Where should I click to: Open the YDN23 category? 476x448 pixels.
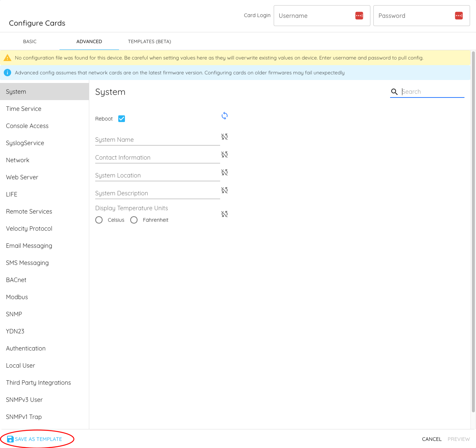point(45,331)
